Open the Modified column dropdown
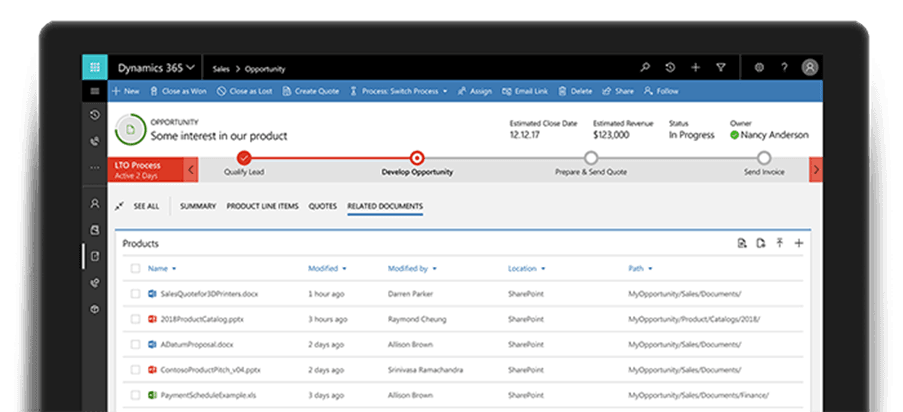This screenshot has height=412, width=903. [327, 269]
